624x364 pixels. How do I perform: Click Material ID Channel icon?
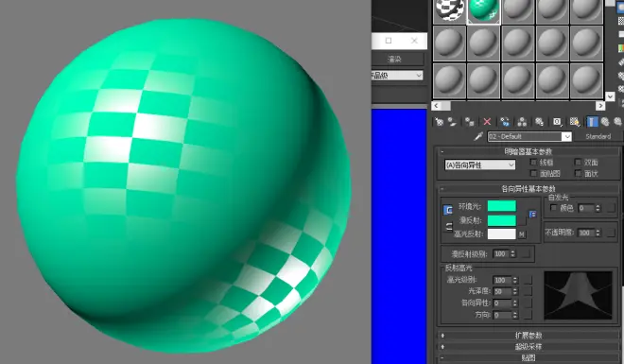[x=557, y=122]
